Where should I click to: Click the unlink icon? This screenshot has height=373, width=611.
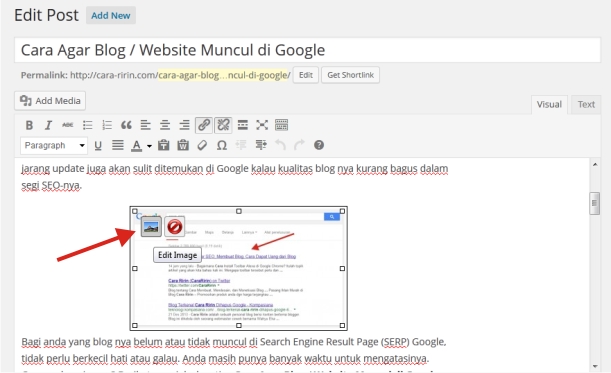pyautogui.click(x=223, y=125)
